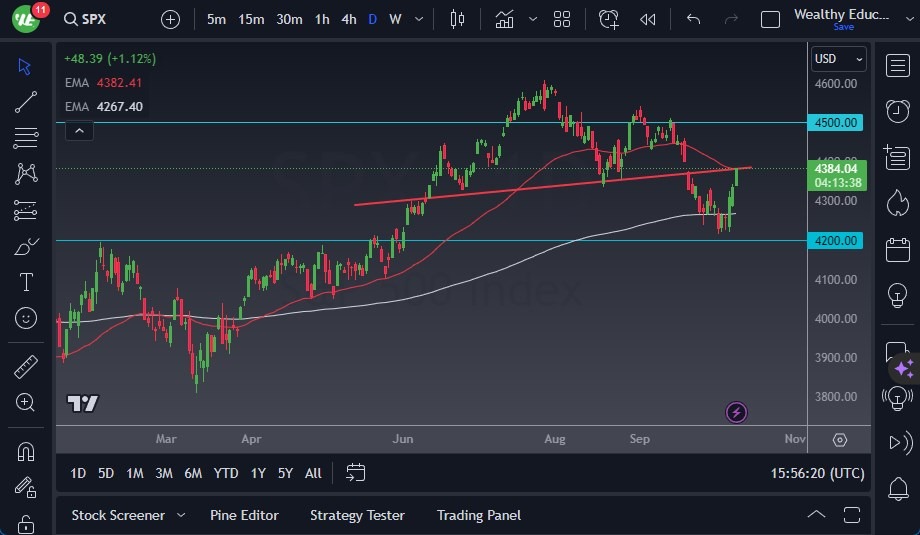Image resolution: width=920 pixels, height=535 pixels.
Task: Collapse the EMA indicator legend
Action: click(x=78, y=130)
